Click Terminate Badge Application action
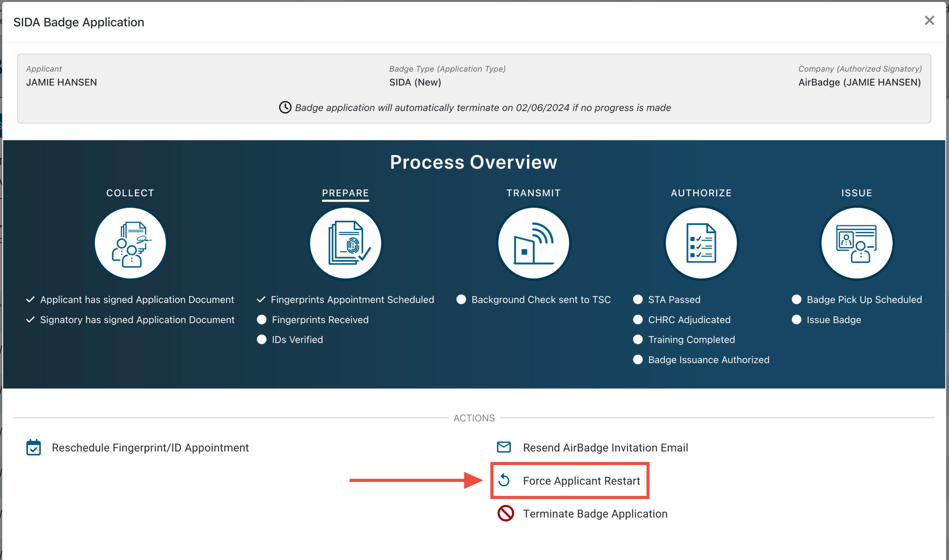This screenshot has width=949, height=560. 595,514
